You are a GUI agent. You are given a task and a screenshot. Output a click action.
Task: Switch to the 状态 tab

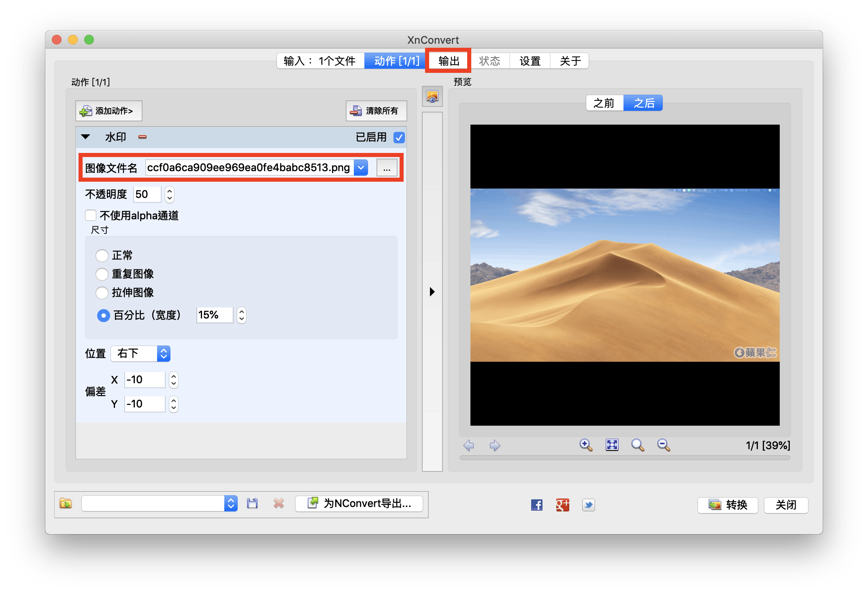click(x=489, y=61)
